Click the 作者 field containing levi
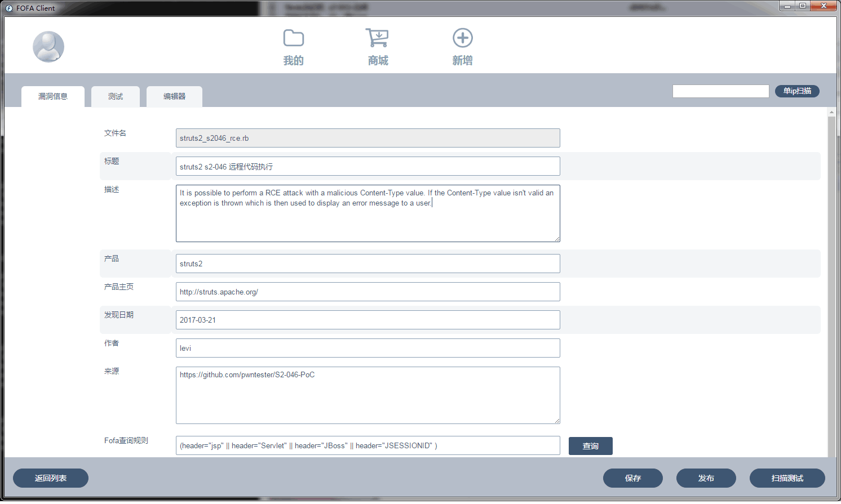 coord(368,348)
